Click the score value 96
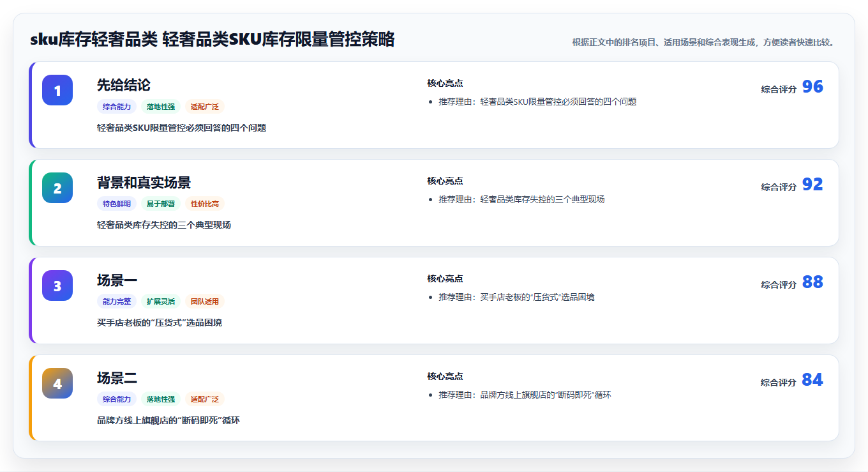This screenshot has width=868, height=472. click(x=812, y=87)
